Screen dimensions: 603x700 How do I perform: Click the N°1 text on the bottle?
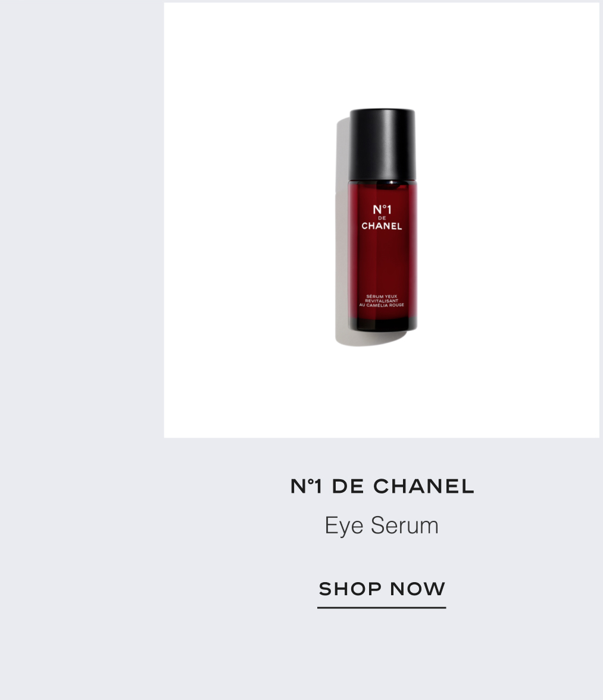point(382,210)
